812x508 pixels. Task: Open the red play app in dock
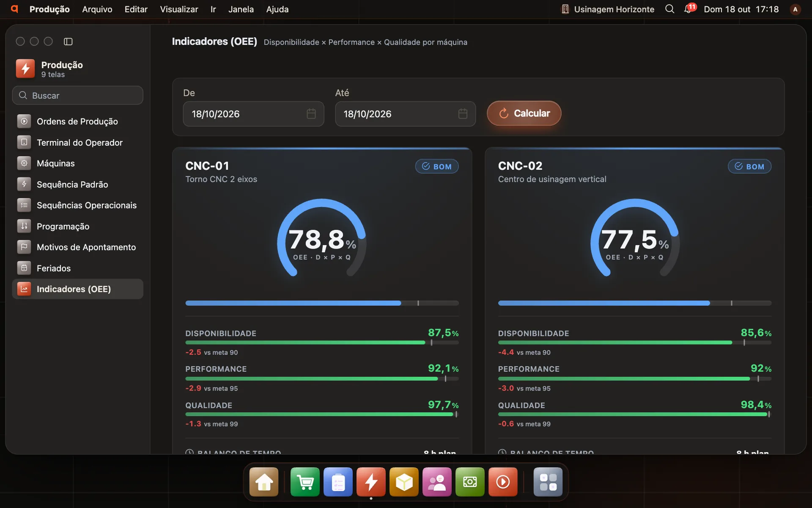(503, 482)
